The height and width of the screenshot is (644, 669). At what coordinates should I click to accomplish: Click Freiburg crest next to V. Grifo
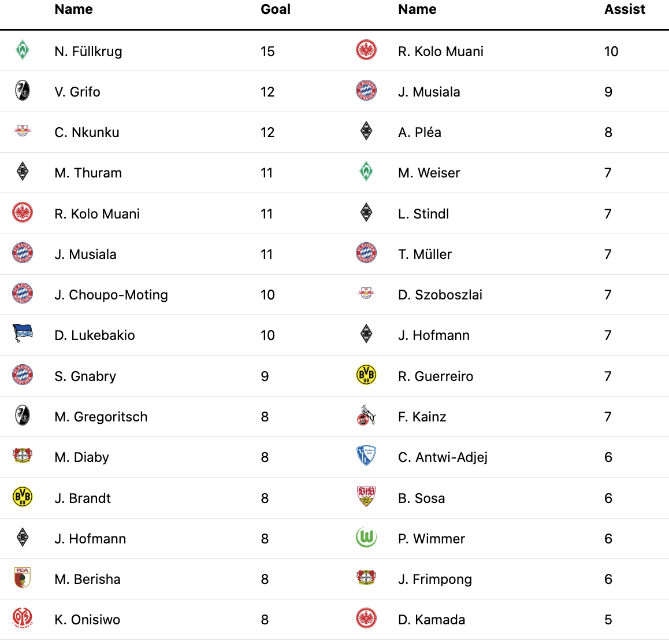click(22, 91)
